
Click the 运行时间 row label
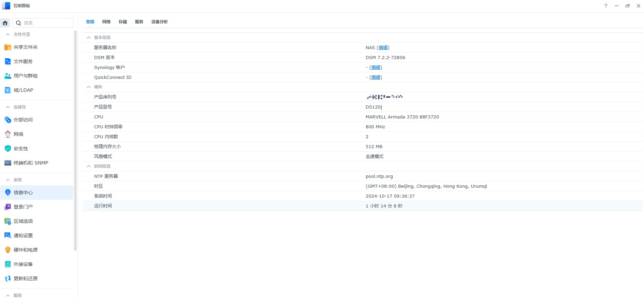coord(103,206)
